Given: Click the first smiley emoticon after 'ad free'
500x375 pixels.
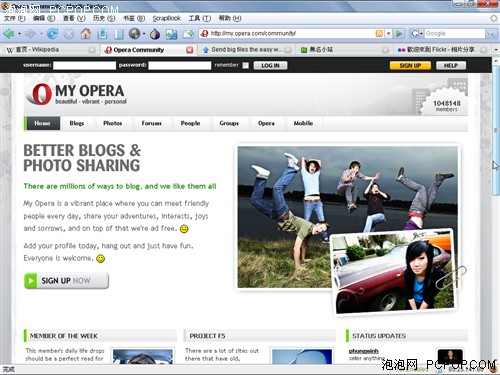Looking at the screenshot, I should [x=184, y=229].
